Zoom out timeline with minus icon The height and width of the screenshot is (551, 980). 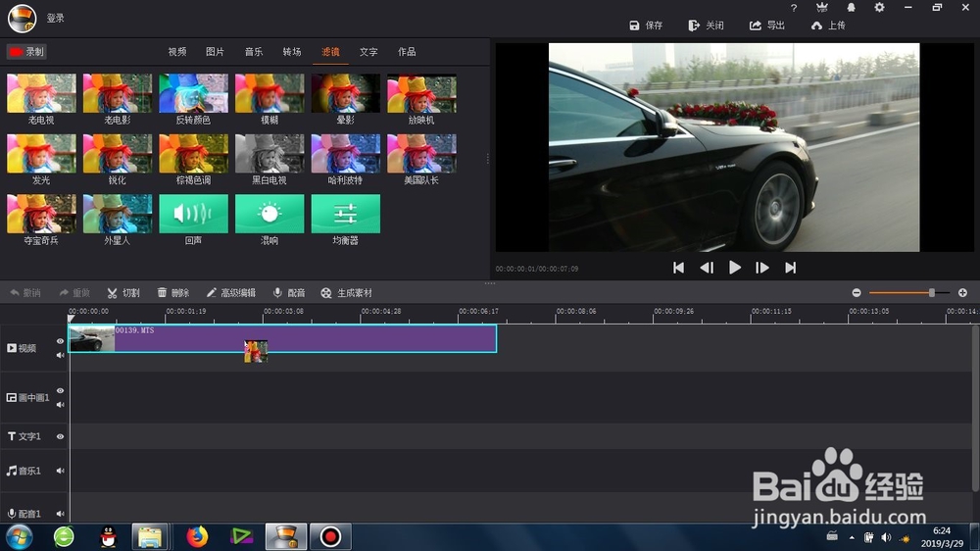point(857,293)
